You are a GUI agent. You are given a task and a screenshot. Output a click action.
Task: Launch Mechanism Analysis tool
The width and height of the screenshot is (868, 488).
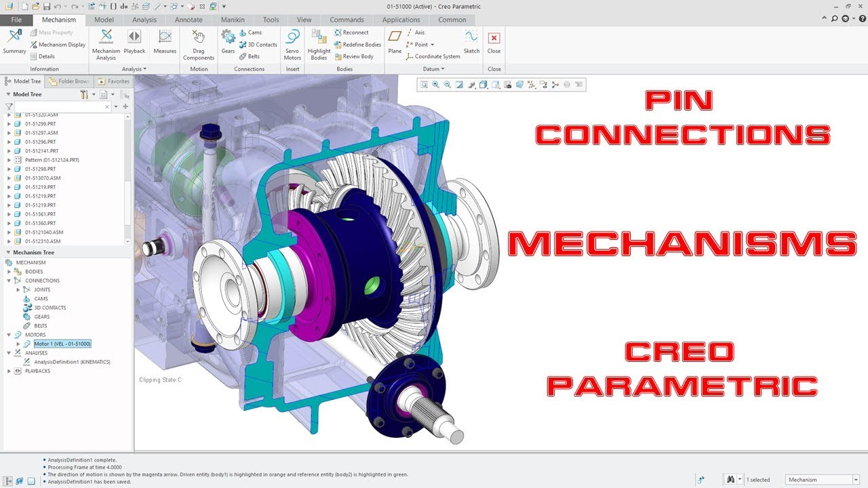(x=106, y=45)
